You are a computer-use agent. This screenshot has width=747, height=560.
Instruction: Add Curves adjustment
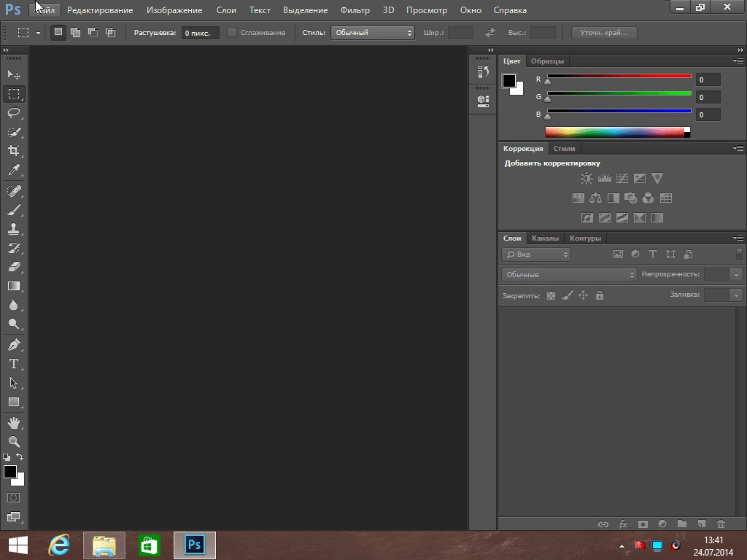click(622, 179)
